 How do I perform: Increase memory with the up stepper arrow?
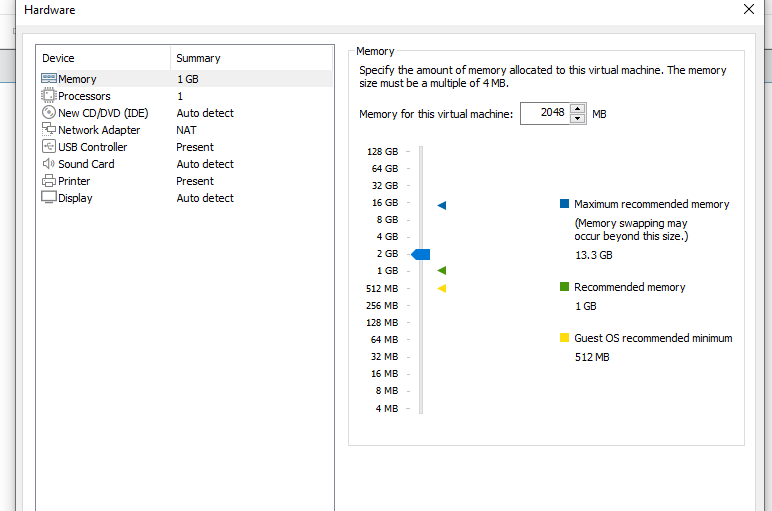point(578,109)
